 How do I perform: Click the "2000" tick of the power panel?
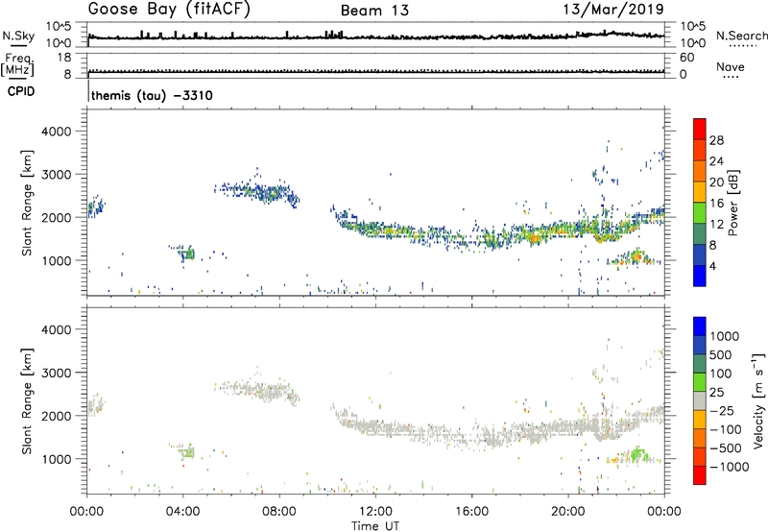tap(57, 217)
